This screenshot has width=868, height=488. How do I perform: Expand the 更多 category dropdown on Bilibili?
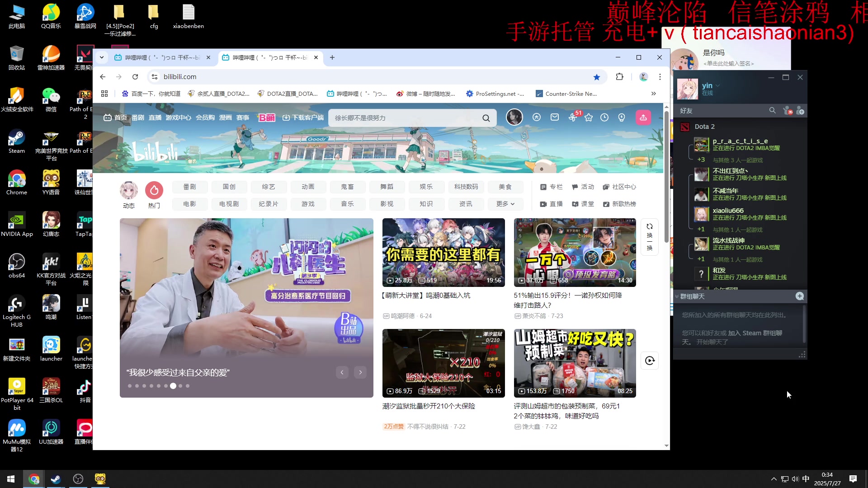tap(505, 204)
